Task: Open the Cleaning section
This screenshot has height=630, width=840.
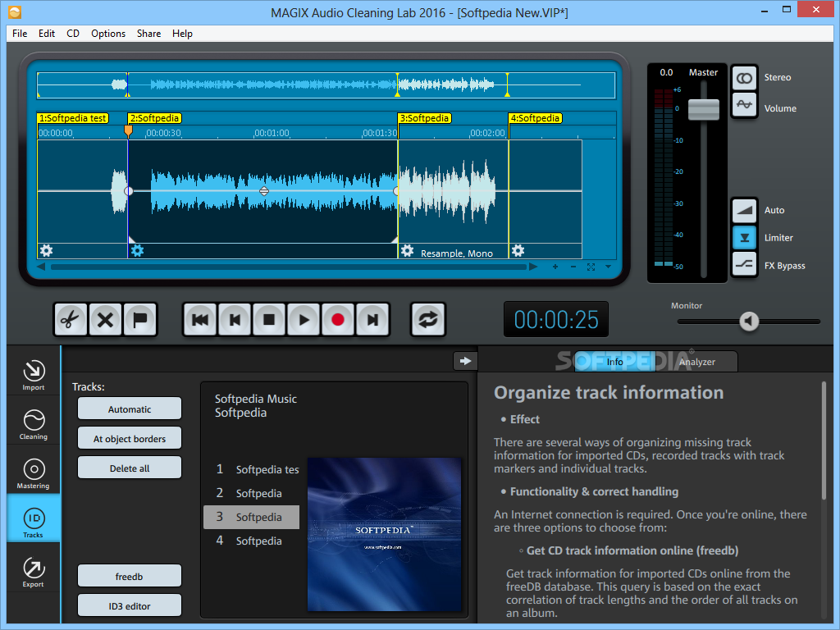Action: pyautogui.click(x=33, y=424)
